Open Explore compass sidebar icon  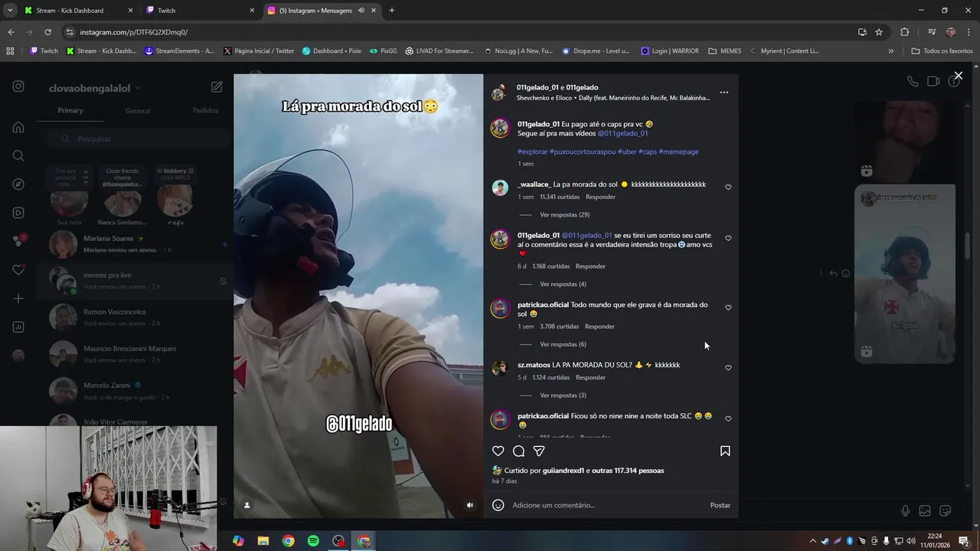tap(18, 184)
